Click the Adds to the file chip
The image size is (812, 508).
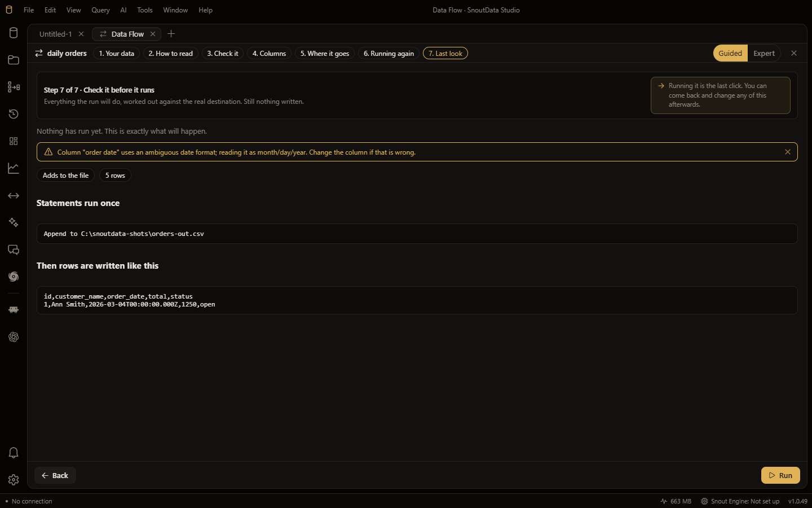click(x=65, y=176)
